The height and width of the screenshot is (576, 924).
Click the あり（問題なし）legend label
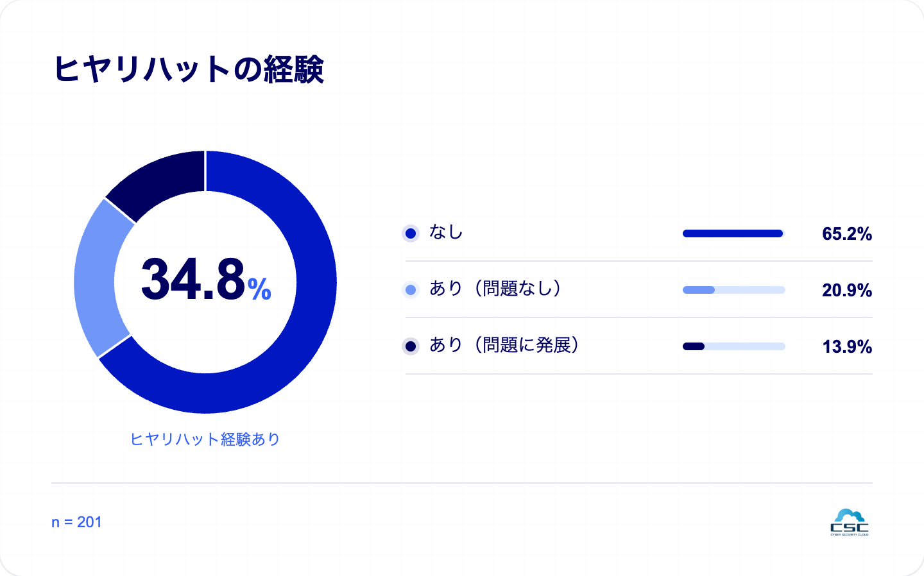495,289
